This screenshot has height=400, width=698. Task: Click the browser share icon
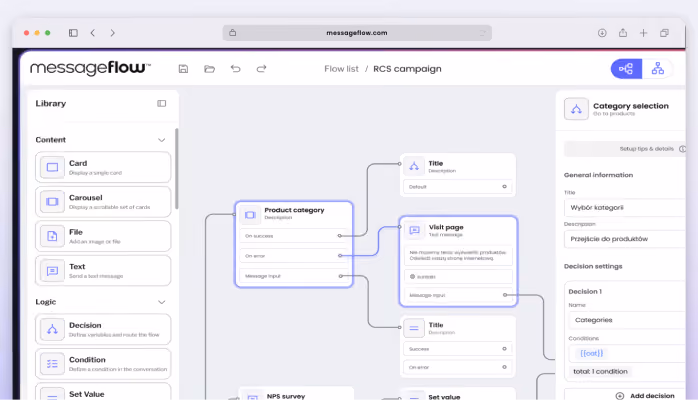[x=623, y=32]
